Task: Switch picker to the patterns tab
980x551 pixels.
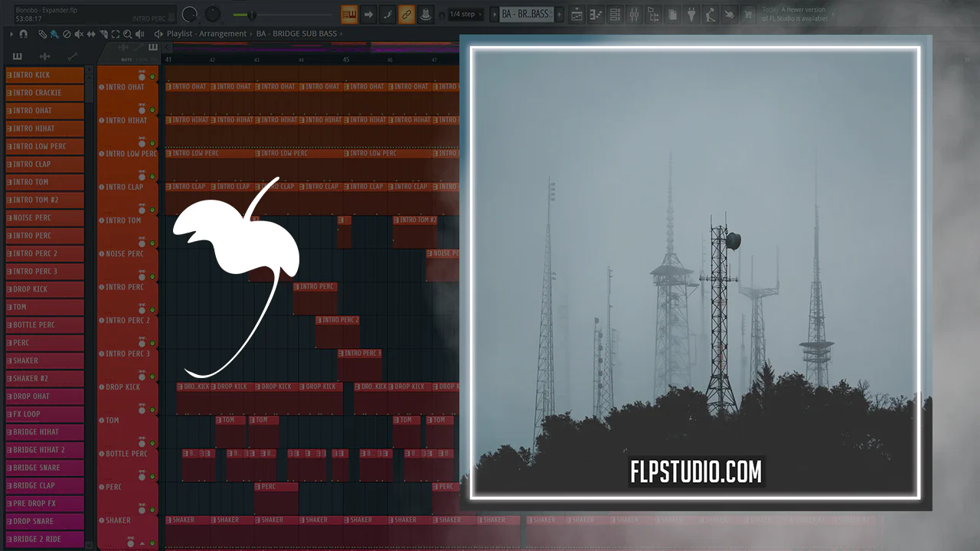Action: point(18,57)
